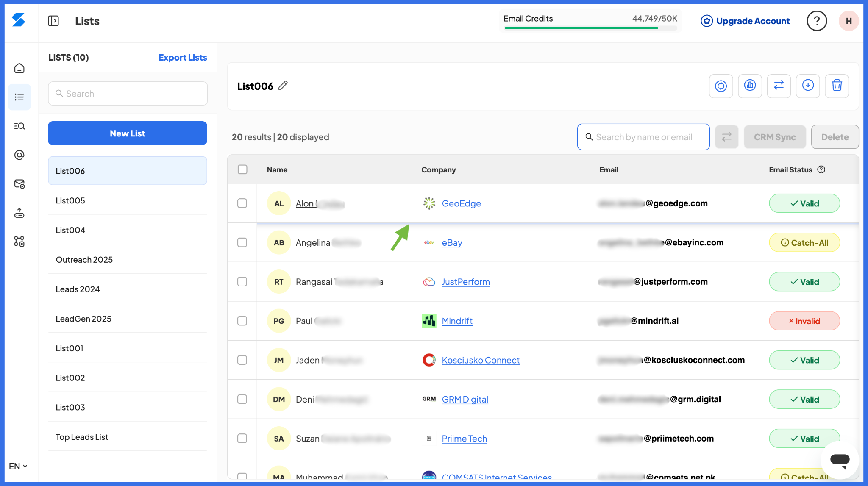Toggle the select all checkbox in table header
The image size is (868, 486).
[x=242, y=169]
